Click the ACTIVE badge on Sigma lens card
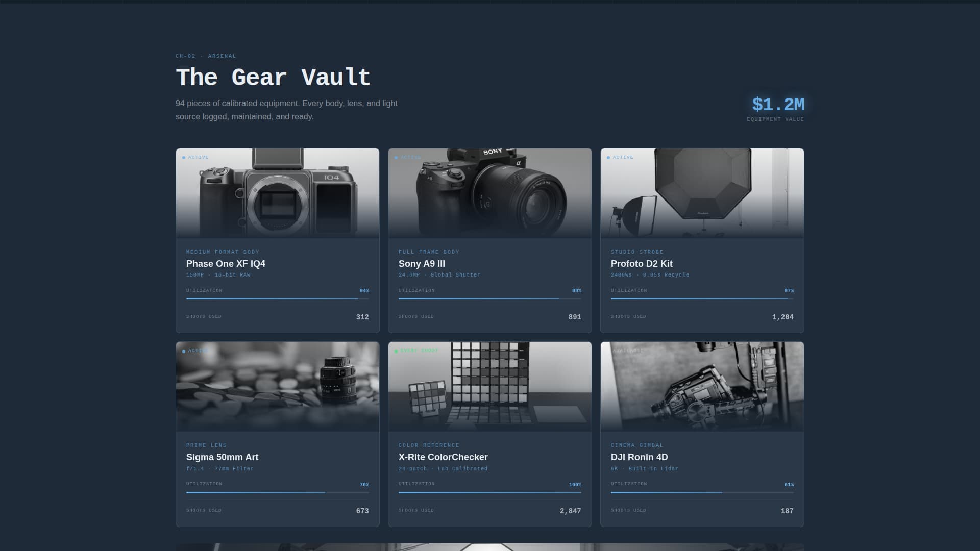The width and height of the screenshot is (980, 551). (x=195, y=350)
